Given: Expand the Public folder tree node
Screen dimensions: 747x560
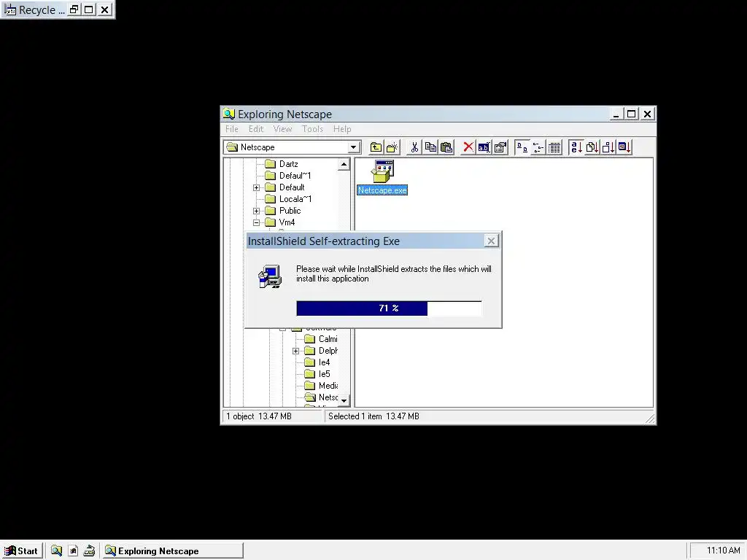Looking at the screenshot, I should pos(256,211).
